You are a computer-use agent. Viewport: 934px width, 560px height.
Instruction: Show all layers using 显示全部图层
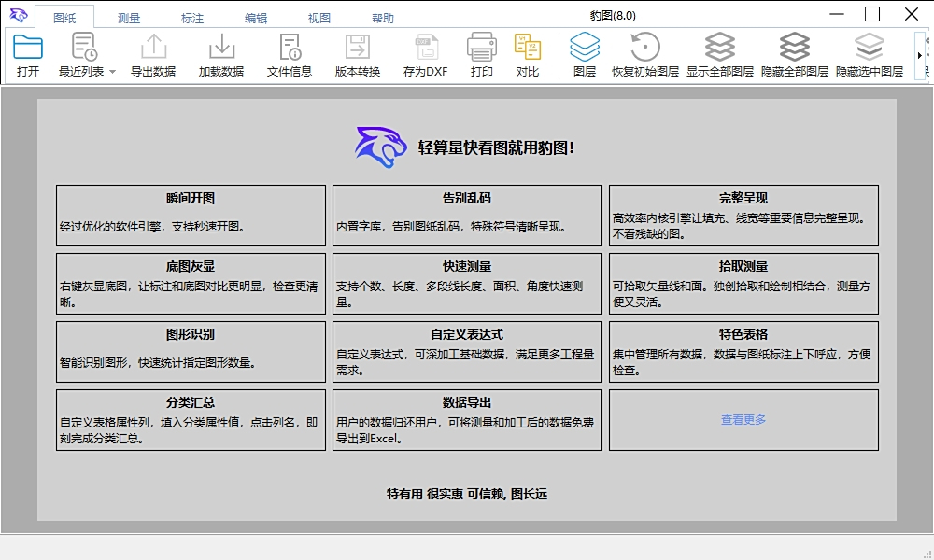coord(719,54)
